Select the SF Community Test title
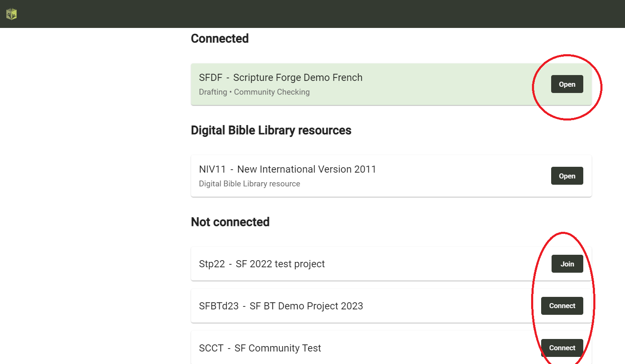Screen dimensions: 625x364 pos(278,348)
